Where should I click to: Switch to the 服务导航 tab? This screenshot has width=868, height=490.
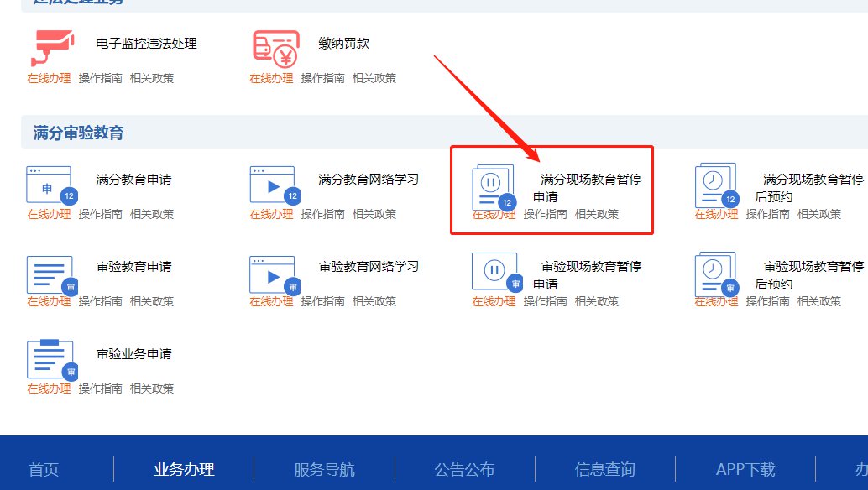(324, 469)
